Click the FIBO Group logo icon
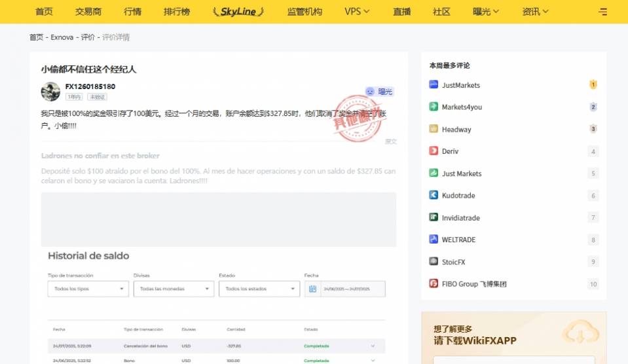This screenshot has width=628, height=364. point(434,283)
